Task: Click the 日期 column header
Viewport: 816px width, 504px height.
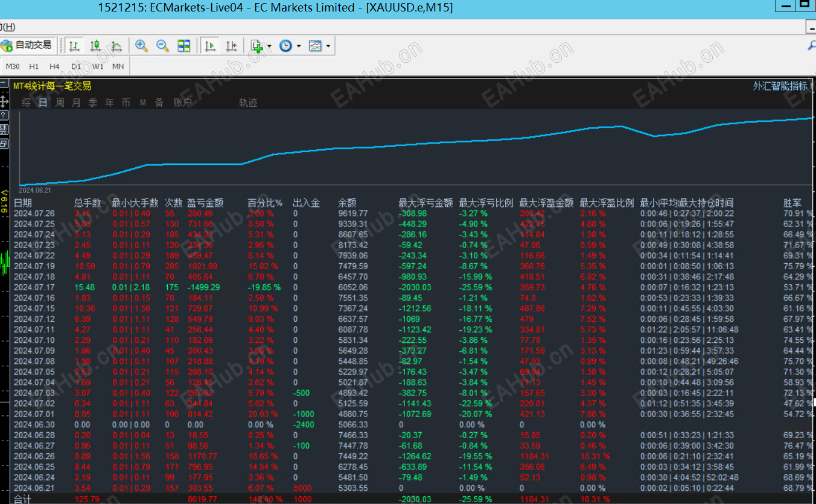Action: (23, 203)
